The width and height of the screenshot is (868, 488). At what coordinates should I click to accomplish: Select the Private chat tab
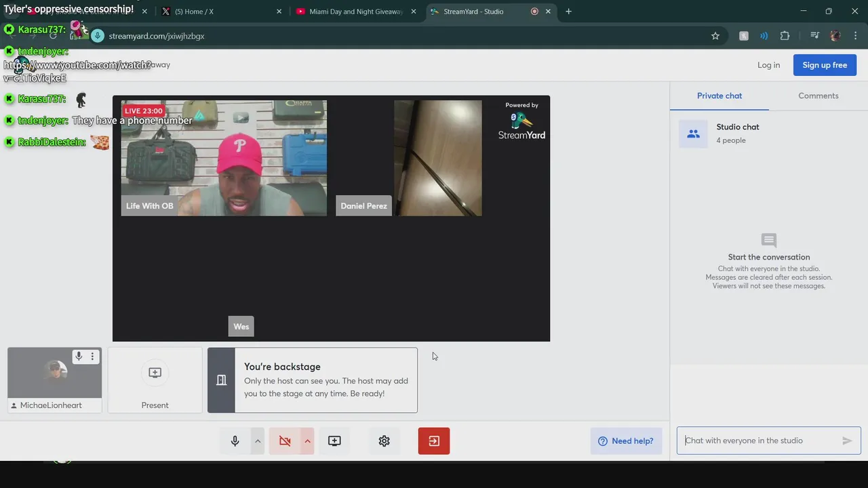[719, 96]
